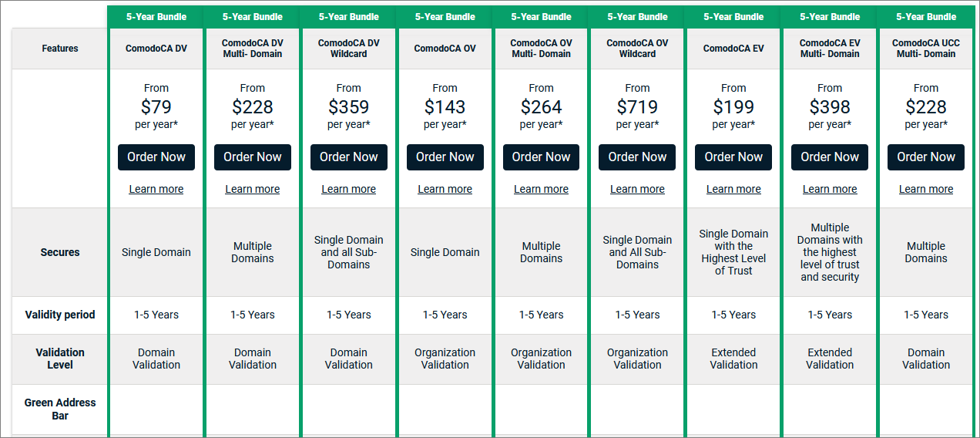Order the $143 ComodoCA OV plan
Screen dimensions: 980x438
445,157
